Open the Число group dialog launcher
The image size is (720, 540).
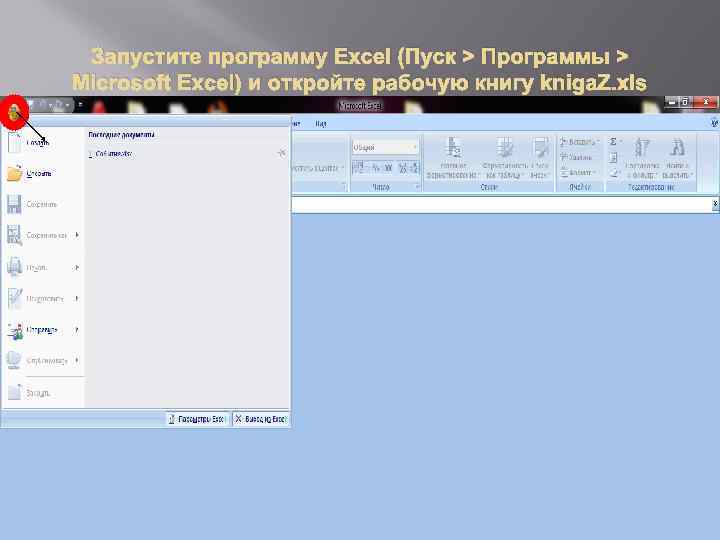click(x=417, y=187)
